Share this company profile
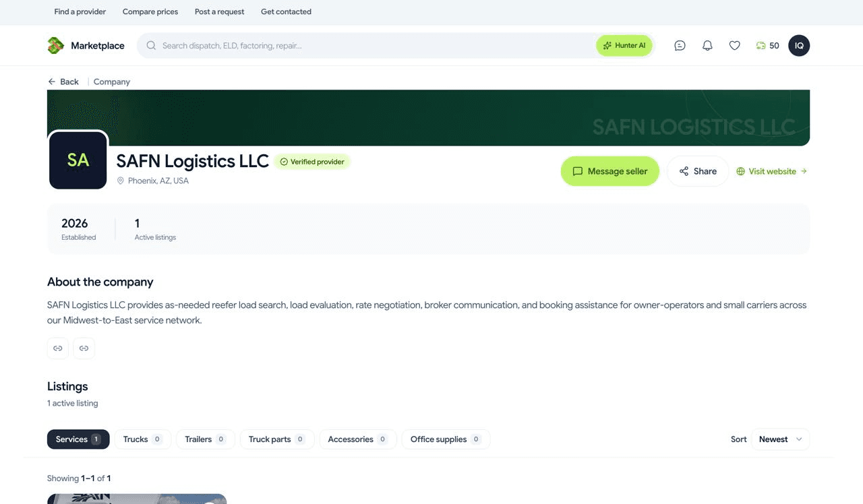 (x=698, y=171)
